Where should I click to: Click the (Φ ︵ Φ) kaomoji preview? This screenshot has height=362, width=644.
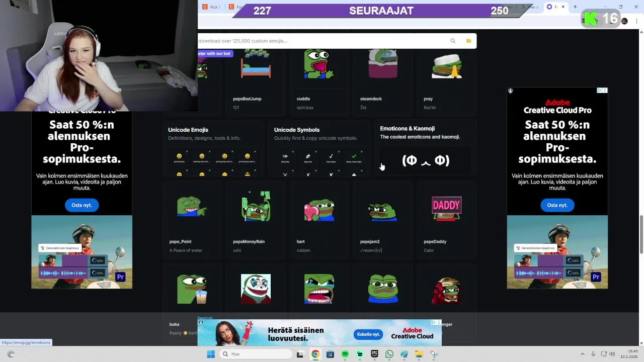click(x=426, y=160)
